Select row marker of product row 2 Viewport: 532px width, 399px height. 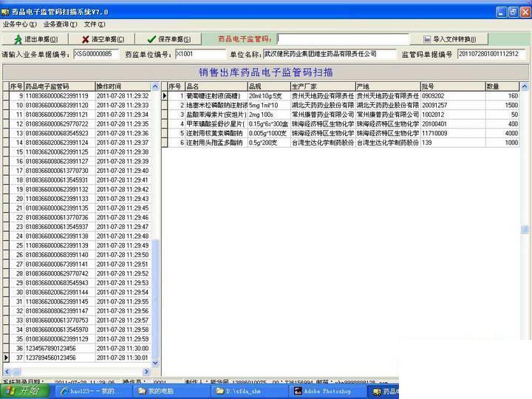[x=165, y=105]
